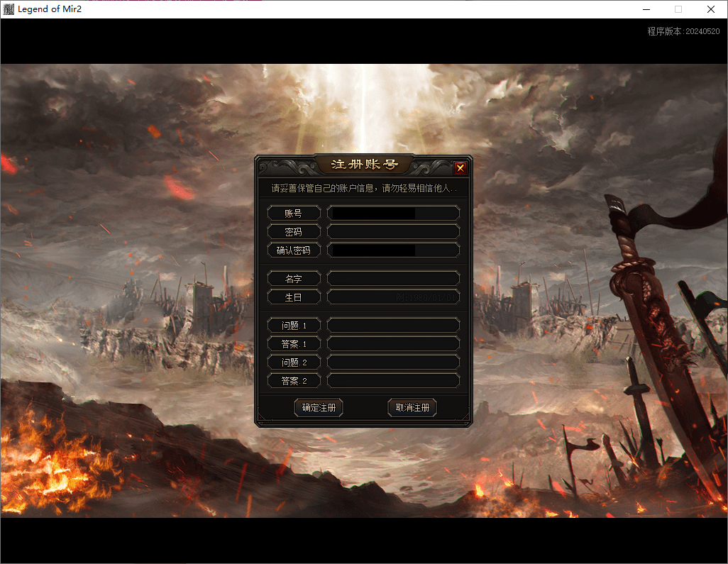Click the 问题.2 label
Screen dimensions: 728x564
294,362
